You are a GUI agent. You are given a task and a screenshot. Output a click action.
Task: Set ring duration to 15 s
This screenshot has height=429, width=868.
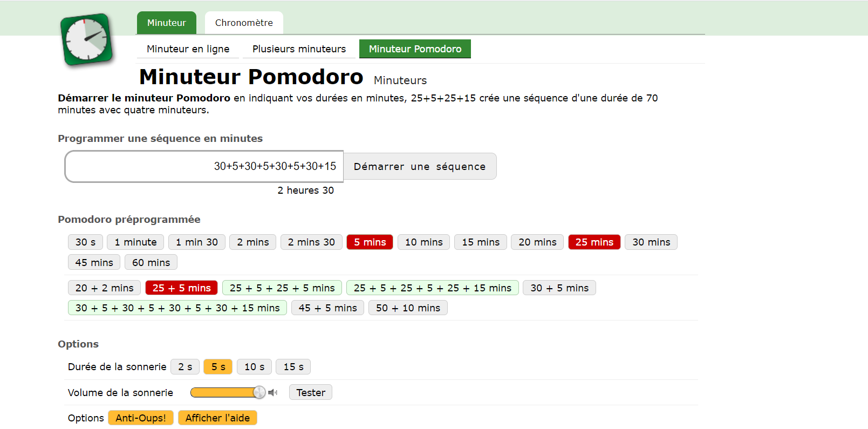point(293,367)
